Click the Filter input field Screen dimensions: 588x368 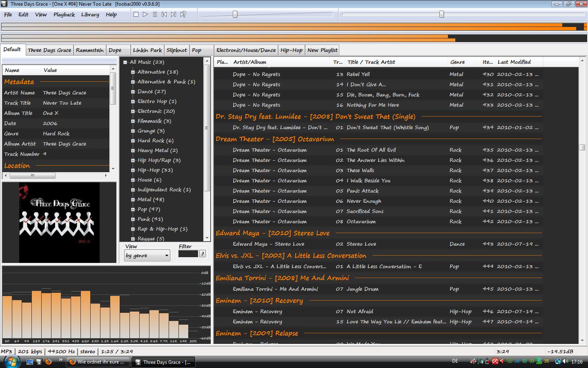(x=188, y=254)
